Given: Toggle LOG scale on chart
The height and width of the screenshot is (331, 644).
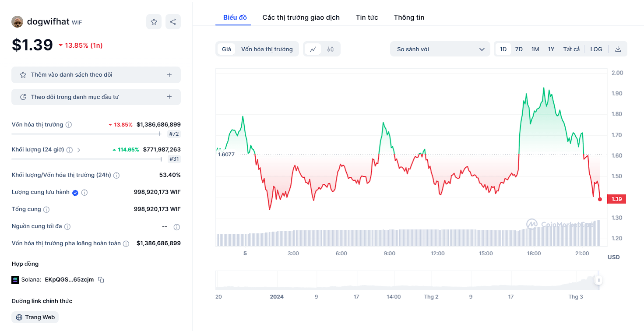Looking at the screenshot, I should pos(596,49).
